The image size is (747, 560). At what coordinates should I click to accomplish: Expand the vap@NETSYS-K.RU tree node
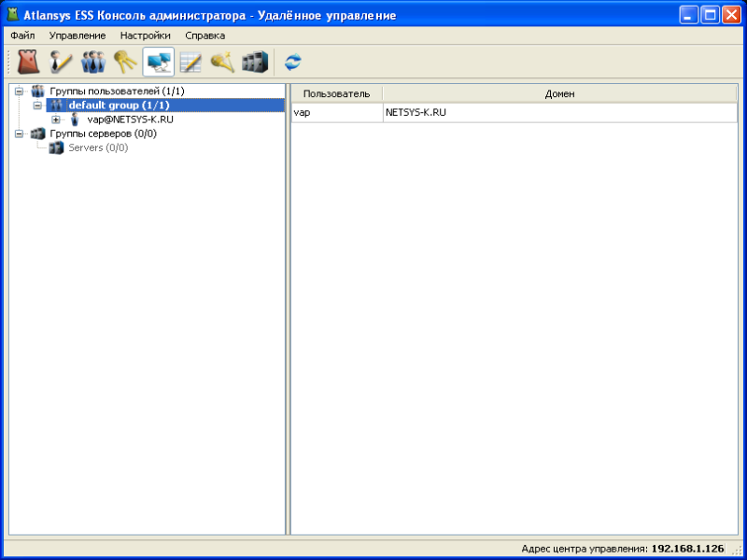[56, 119]
